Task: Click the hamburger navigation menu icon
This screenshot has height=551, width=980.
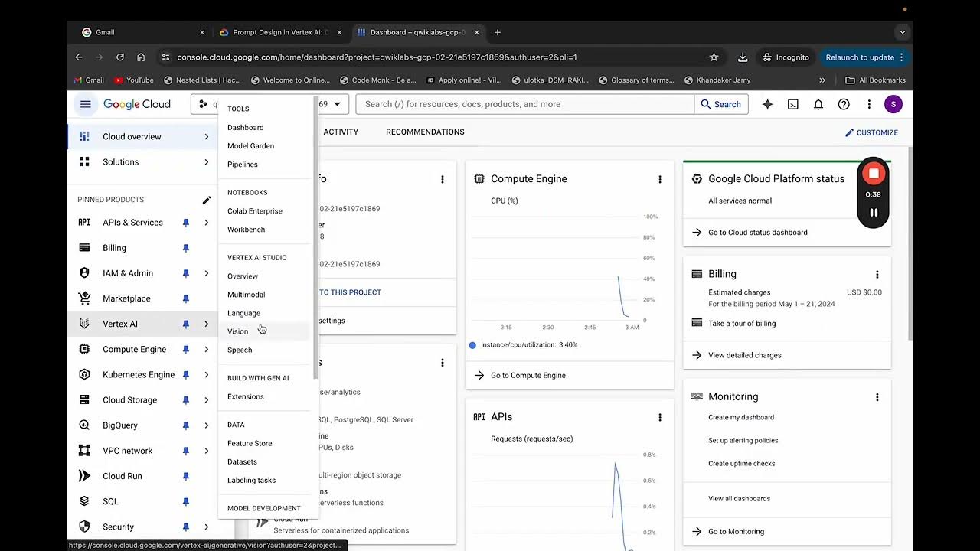Action: [x=85, y=104]
